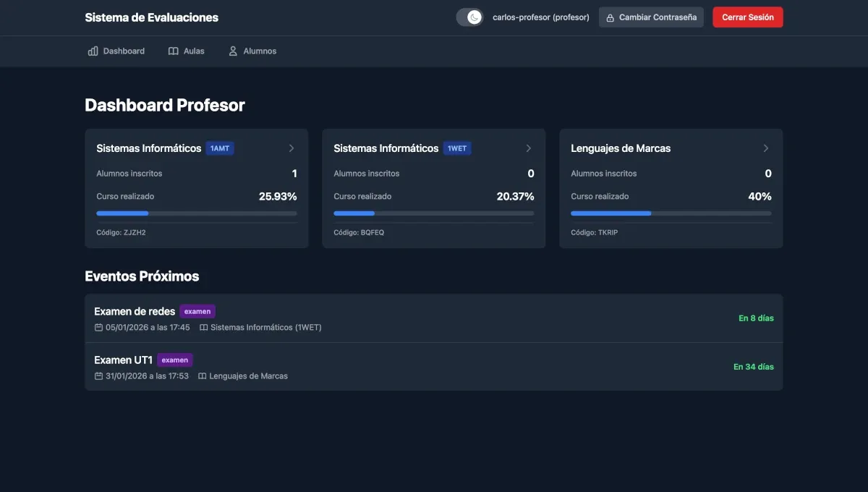The width and height of the screenshot is (868, 492).
Task: Toggle the dark mode switch
Action: (x=469, y=16)
